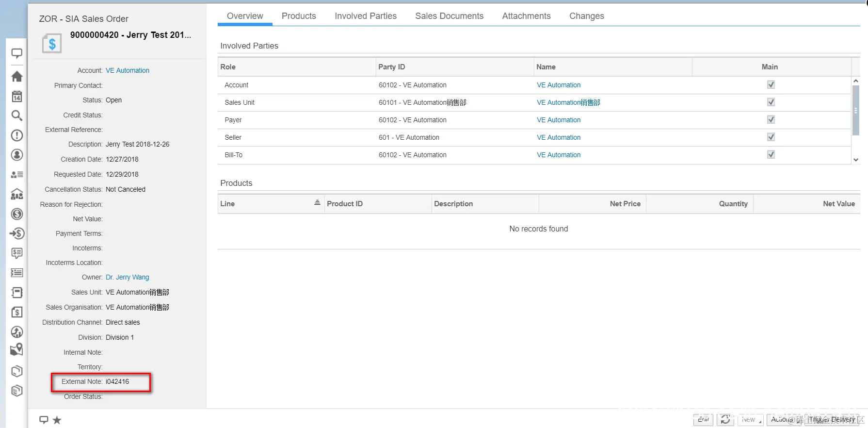The width and height of the screenshot is (868, 428).
Task: Open the Sales Documents tab
Action: pos(449,16)
